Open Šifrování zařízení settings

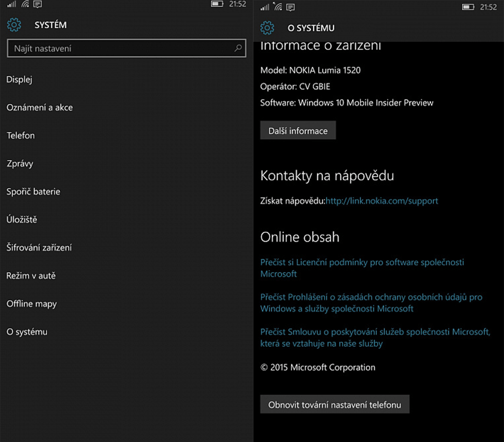[39, 248]
